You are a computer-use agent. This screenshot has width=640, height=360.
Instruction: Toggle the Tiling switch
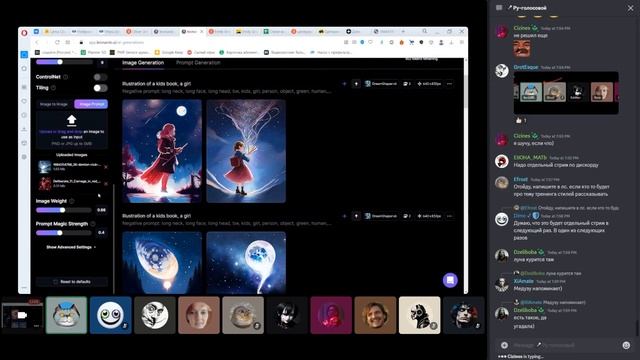100,88
